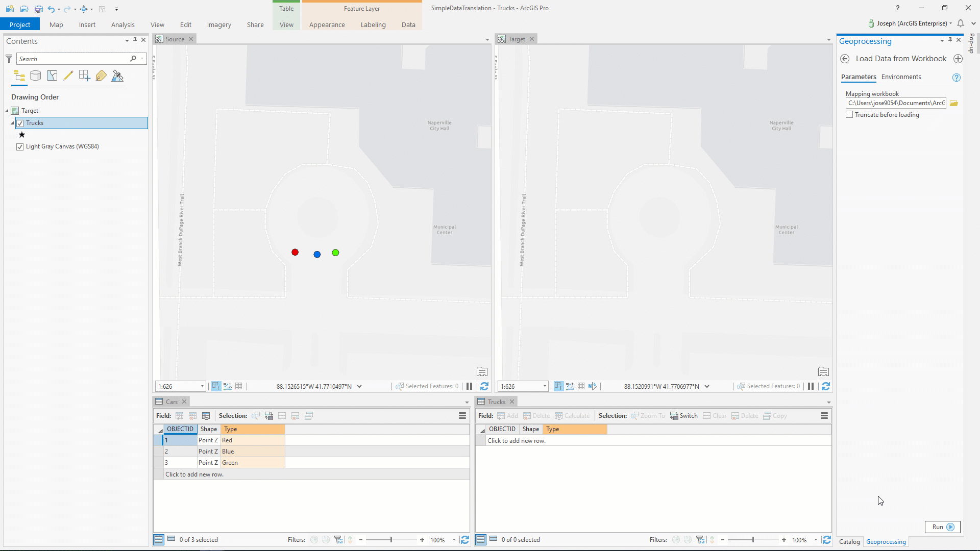The image size is (980, 551).
Task: Open Geoprocessing help question mark icon
Action: tap(957, 78)
